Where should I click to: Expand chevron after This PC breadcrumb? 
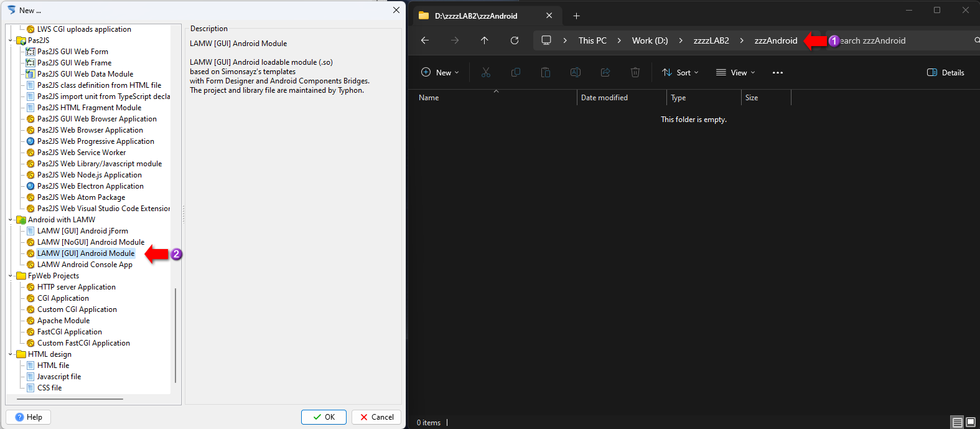(x=619, y=40)
